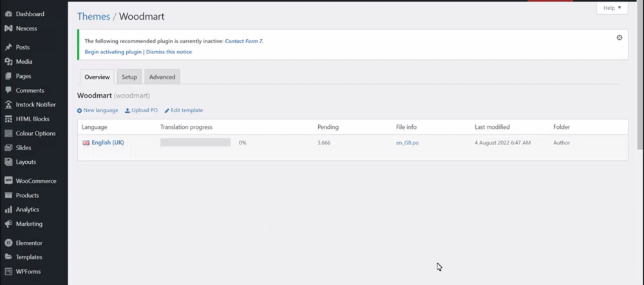This screenshot has height=285, width=644.
Task: Click Dismiss this notice link
Action: pos(169,52)
